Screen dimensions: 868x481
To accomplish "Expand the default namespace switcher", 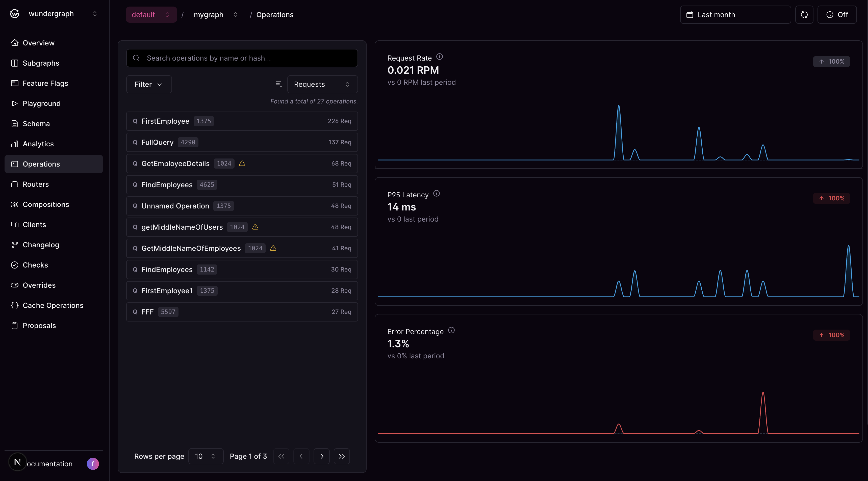I will 151,14.
